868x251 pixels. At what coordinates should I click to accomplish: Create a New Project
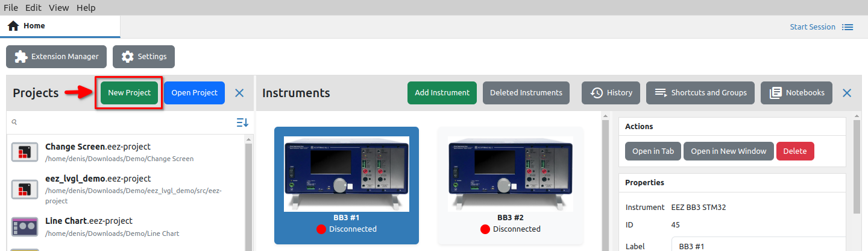tap(129, 93)
